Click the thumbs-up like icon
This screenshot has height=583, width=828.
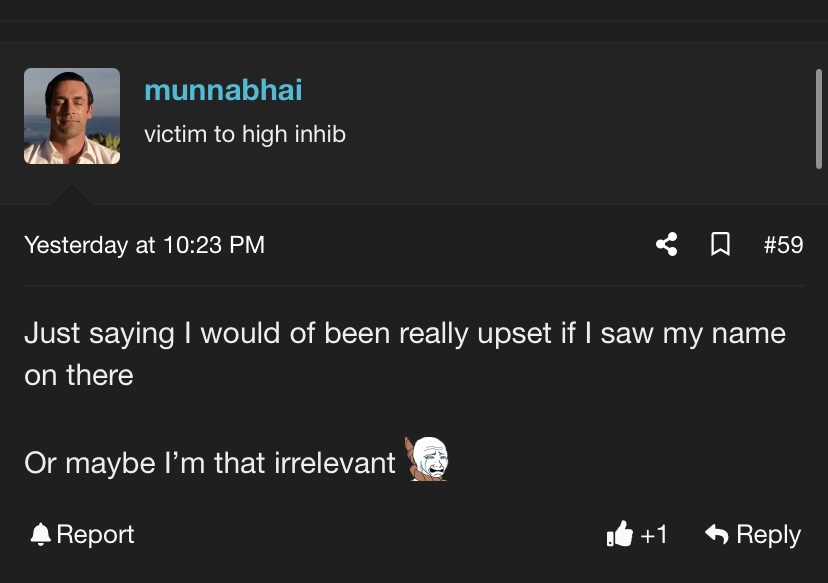tap(619, 533)
